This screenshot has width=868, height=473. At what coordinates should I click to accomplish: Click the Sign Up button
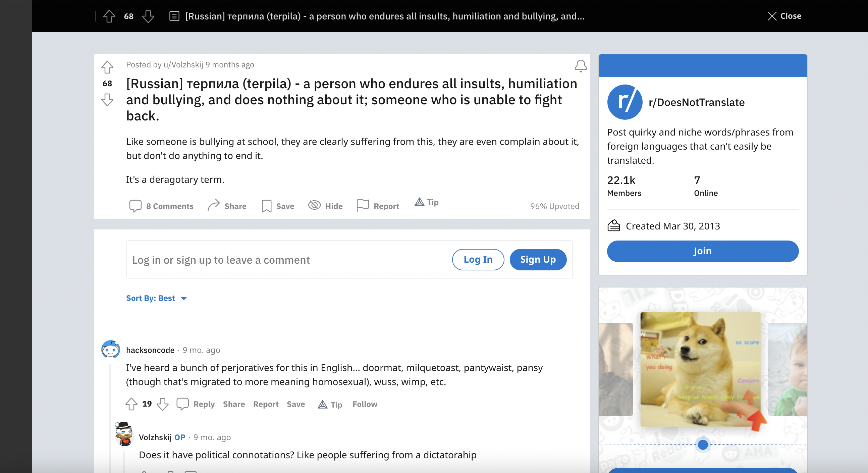point(537,260)
